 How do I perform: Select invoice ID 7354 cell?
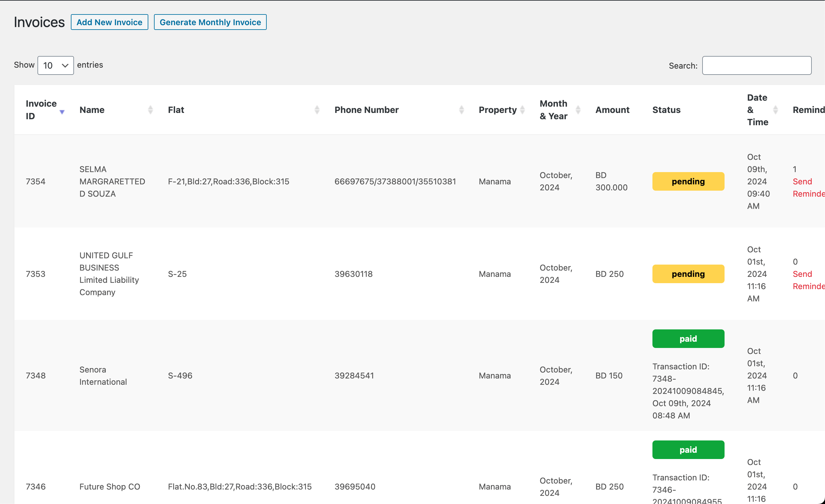click(36, 182)
